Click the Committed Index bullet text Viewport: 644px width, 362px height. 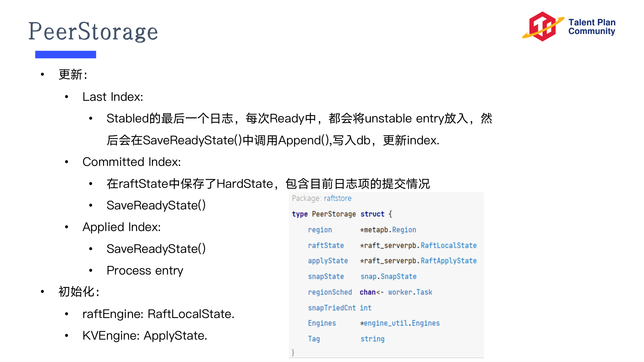[132, 162]
